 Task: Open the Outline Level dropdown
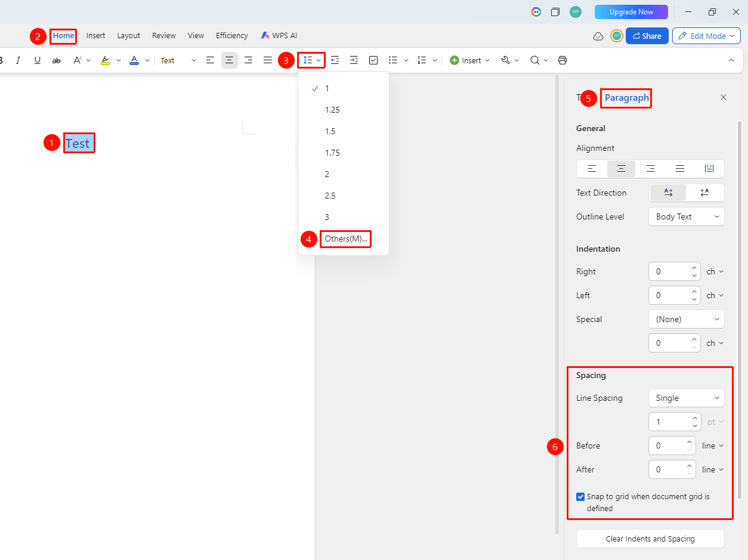pyautogui.click(x=687, y=216)
